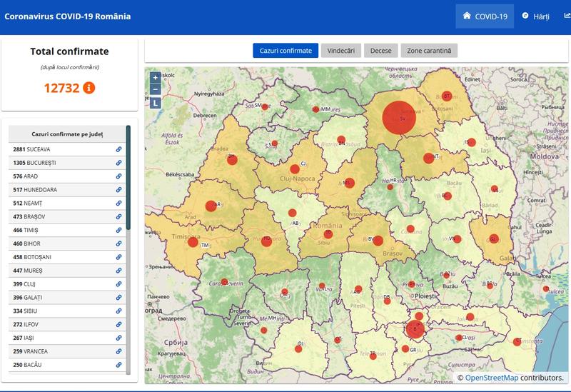
Task: Open the link icon for București
Action: [x=119, y=163]
